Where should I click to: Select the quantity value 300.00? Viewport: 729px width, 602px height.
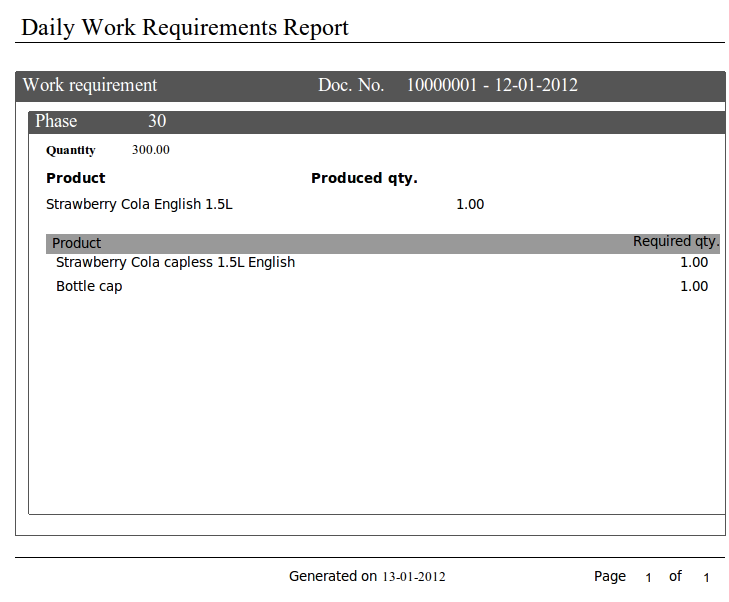point(151,150)
